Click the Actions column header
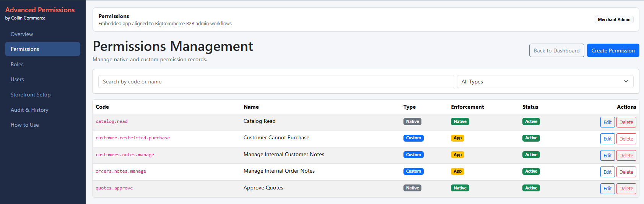Viewport: 644px width, 204px height. coord(626,107)
